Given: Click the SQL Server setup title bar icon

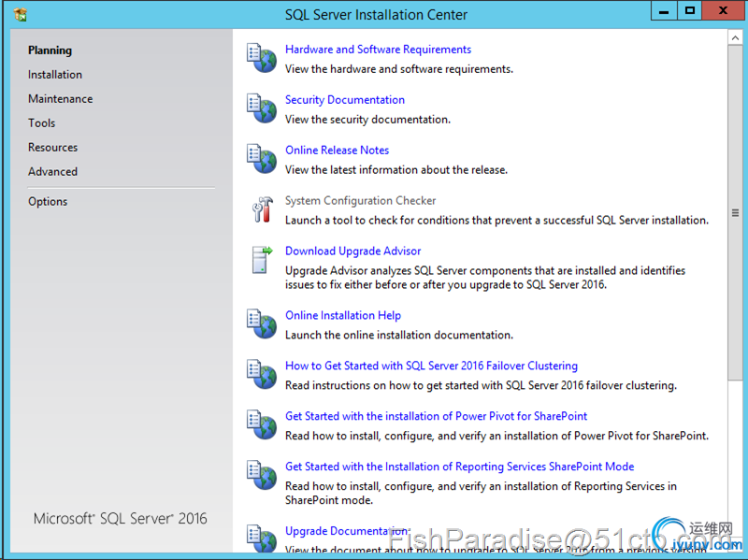Looking at the screenshot, I should pos(20,15).
